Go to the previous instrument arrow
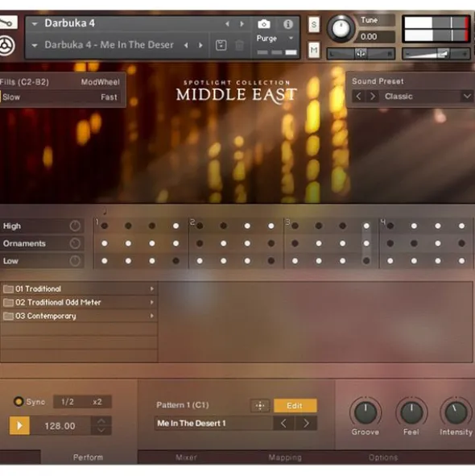The image size is (475, 476). 227,23
